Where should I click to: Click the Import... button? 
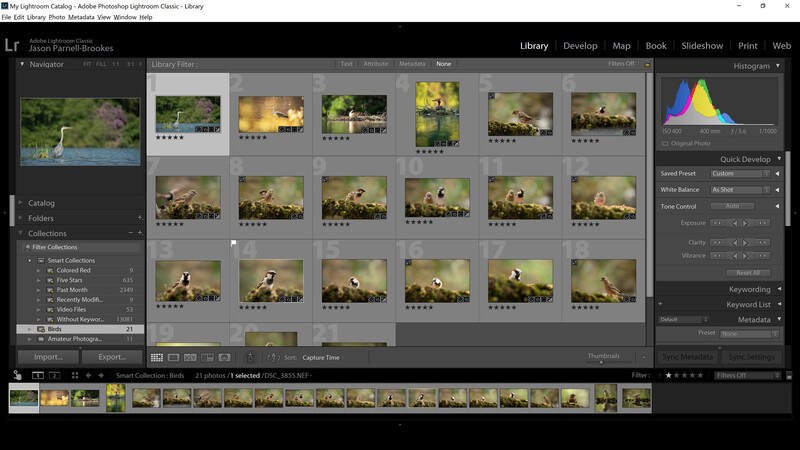48,357
